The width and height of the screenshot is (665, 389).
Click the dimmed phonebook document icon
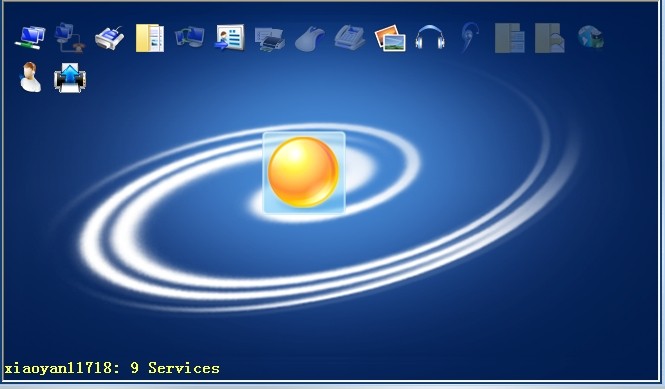click(x=509, y=38)
